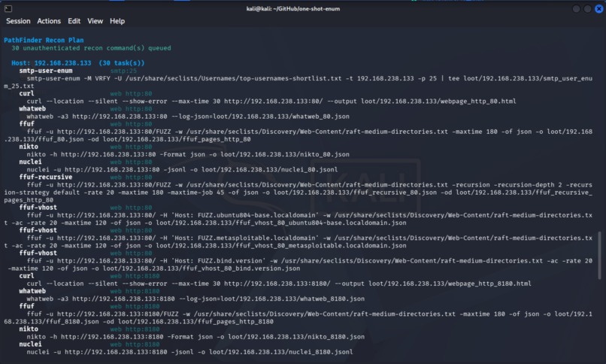Click the nuclei command writing nuclei_8180.jsonl
The image size is (606, 364).
(x=189, y=352)
